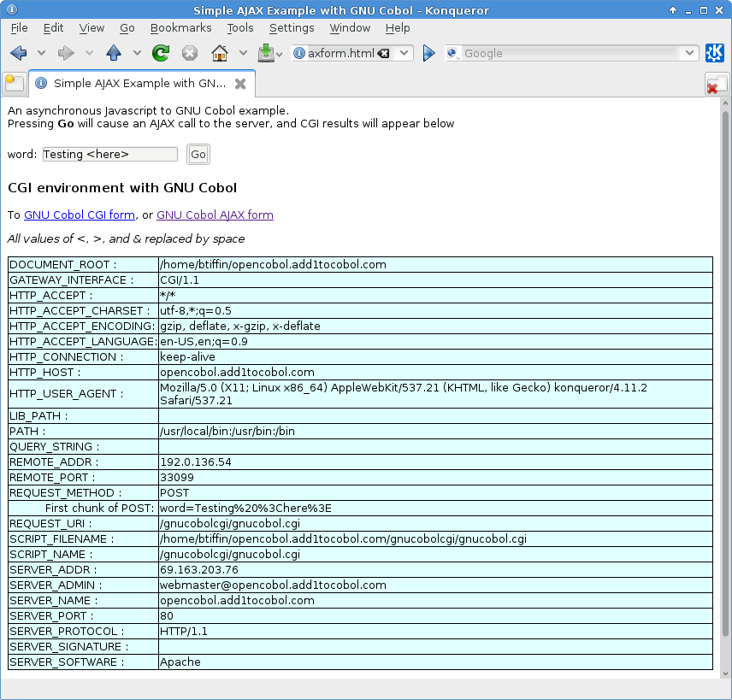Viewport: 732px width, 700px height.
Task: Open the download icon dropdown arrow
Action: click(279, 55)
